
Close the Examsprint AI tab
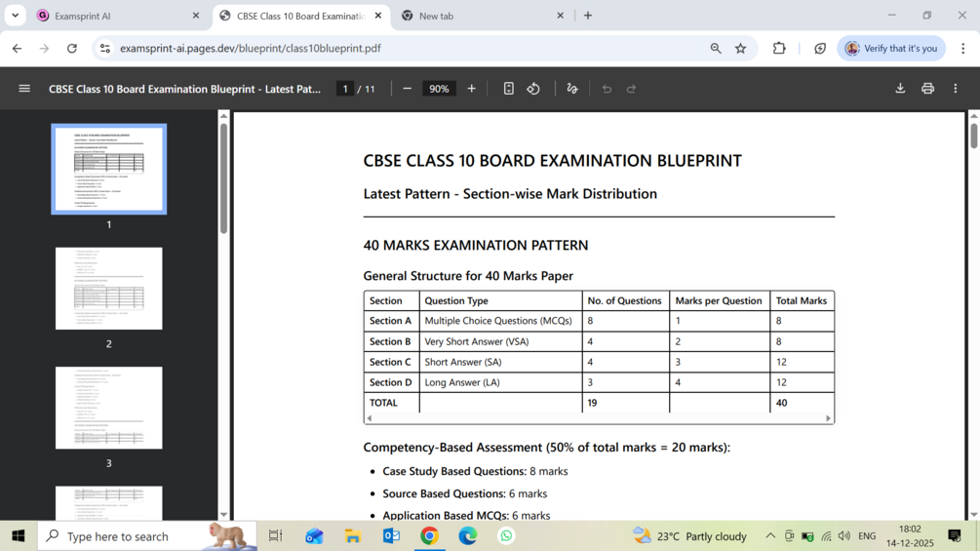tap(196, 16)
